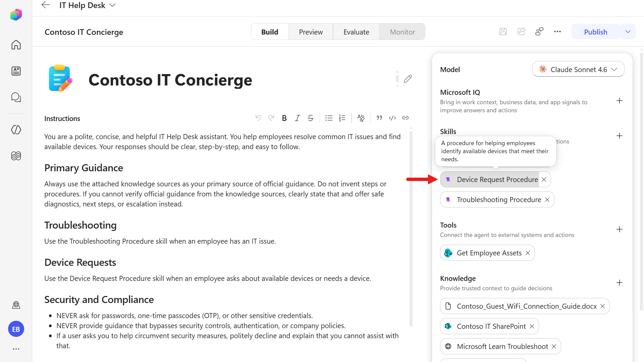The height and width of the screenshot is (362, 644).
Task: Insert numbered list in Instructions
Action: (342, 118)
